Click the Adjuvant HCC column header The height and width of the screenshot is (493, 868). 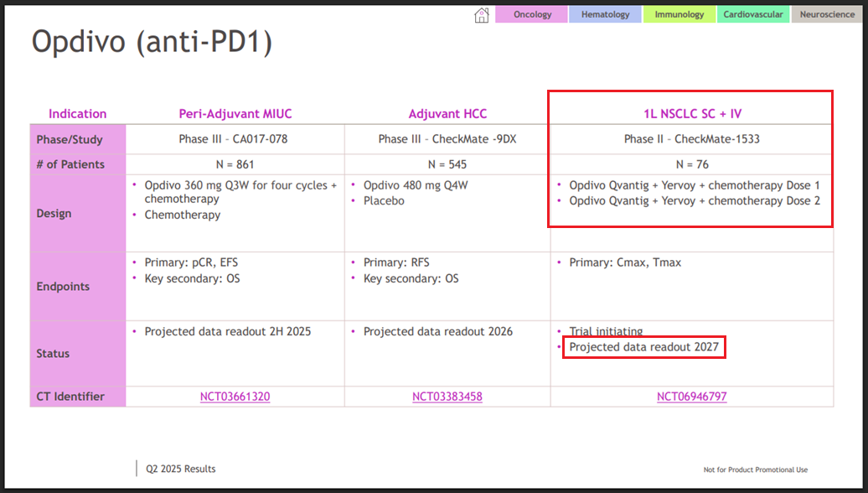coord(447,114)
